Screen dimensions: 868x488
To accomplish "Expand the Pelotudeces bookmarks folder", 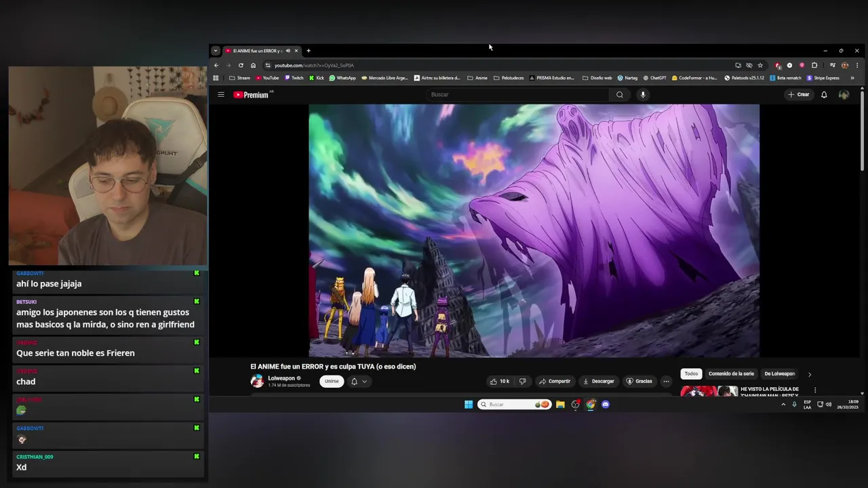I will [509, 78].
